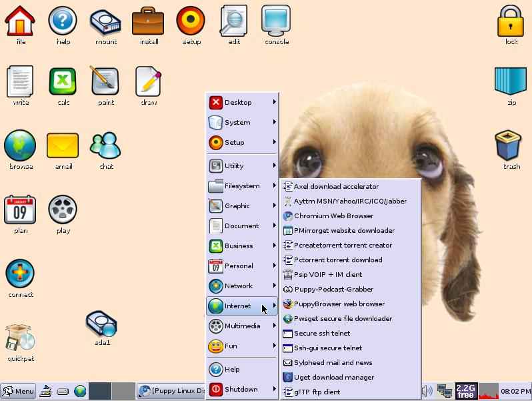
Task: Open the Shutdown menu entry
Action: [x=242, y=389]
